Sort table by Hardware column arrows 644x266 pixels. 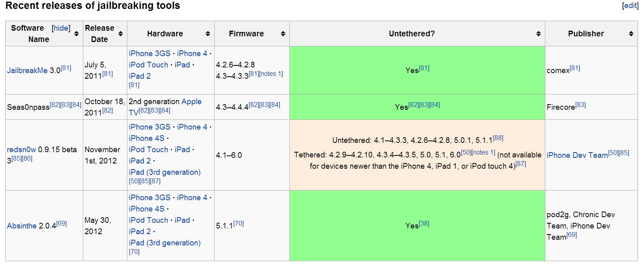(x=208, y=34)
